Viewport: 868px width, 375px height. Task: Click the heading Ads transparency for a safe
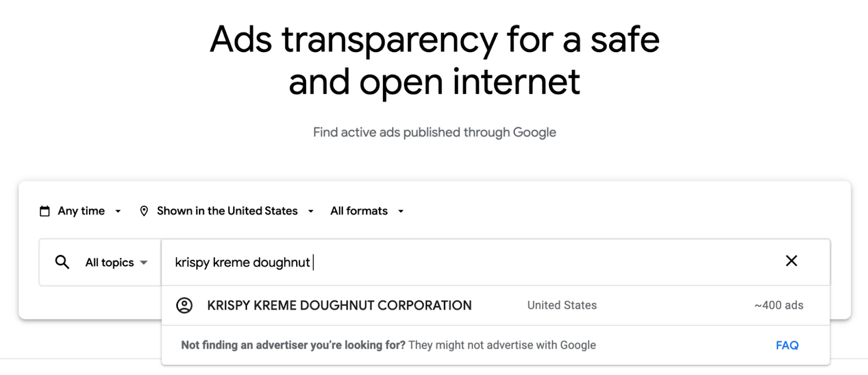click(434, 39)
